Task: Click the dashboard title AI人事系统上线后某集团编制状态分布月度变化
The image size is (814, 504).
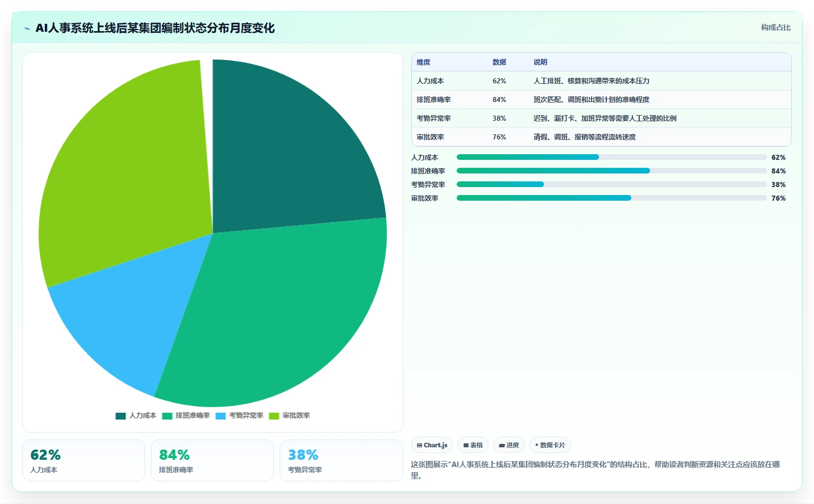Action: [155, 28]
